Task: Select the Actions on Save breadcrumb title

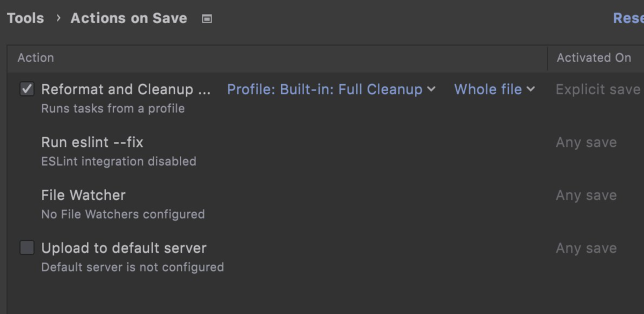Action: (129, 18)
